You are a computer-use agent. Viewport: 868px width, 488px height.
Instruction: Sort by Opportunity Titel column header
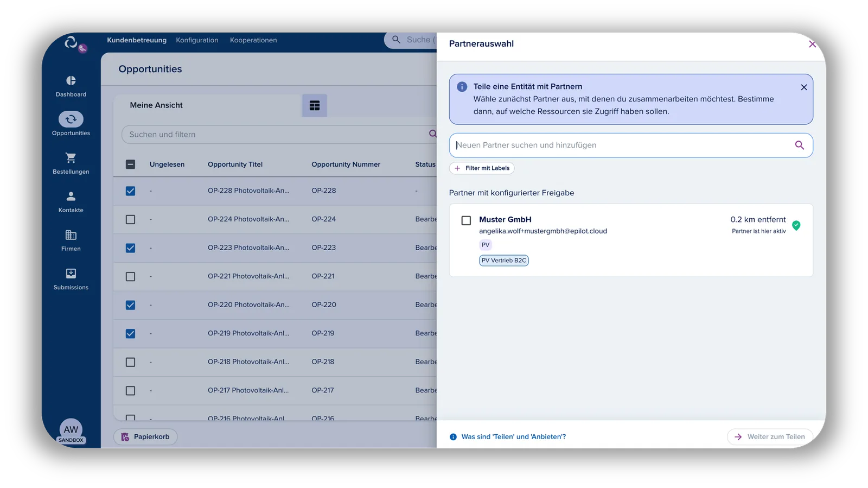click(x=235, y=164)
